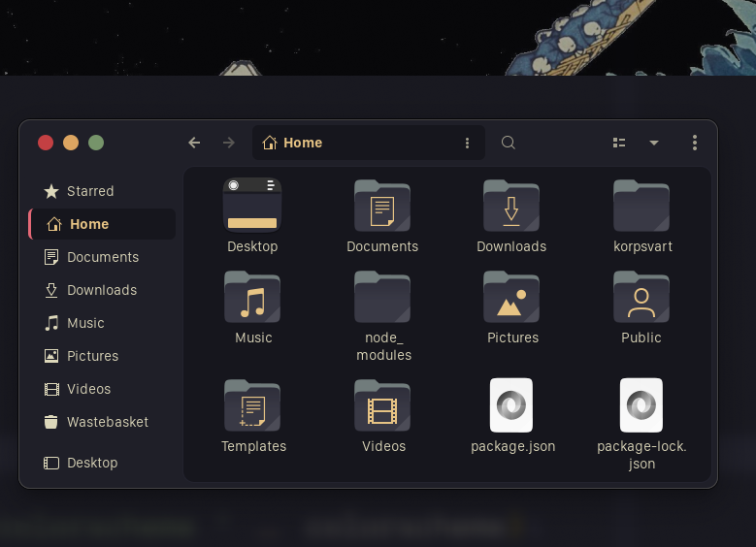Select the package.json file

(511, 405)
